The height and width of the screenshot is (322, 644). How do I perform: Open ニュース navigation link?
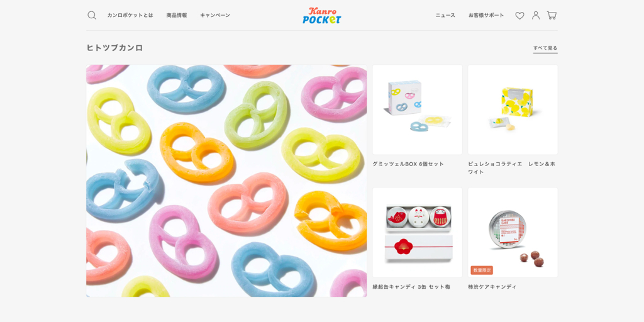(445, 15)
